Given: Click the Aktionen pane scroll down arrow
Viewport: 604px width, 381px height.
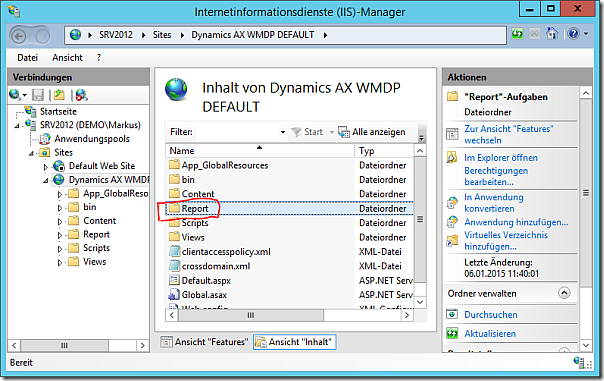Looking at the screenshot, I should click(x=586, y=346).
